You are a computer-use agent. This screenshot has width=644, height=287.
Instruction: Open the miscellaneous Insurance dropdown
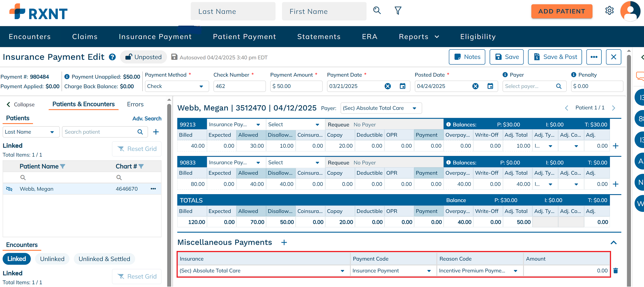[x=263, y=271]
